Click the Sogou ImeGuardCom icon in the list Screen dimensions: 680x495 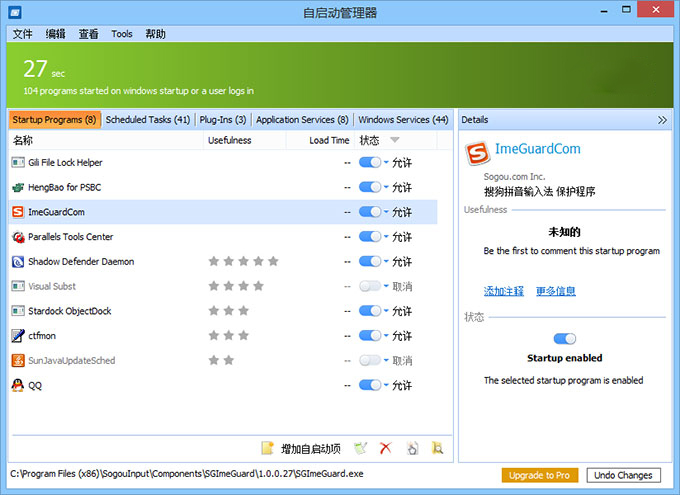(18, 212)
